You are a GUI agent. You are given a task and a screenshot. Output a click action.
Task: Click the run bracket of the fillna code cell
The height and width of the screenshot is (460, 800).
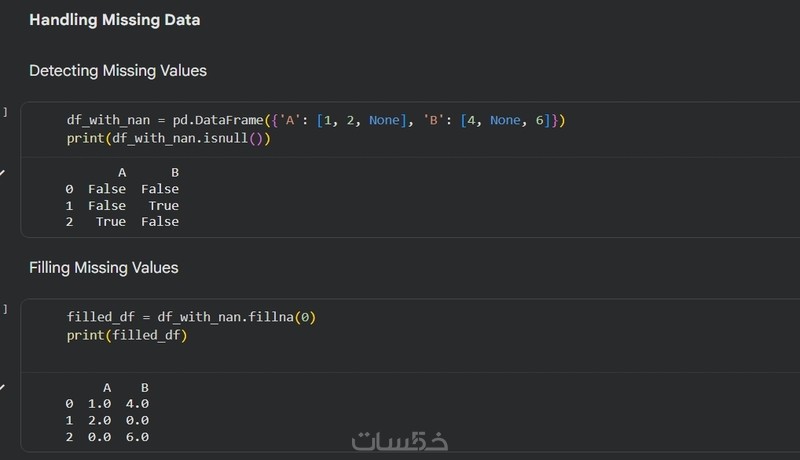tap(5, 309)
